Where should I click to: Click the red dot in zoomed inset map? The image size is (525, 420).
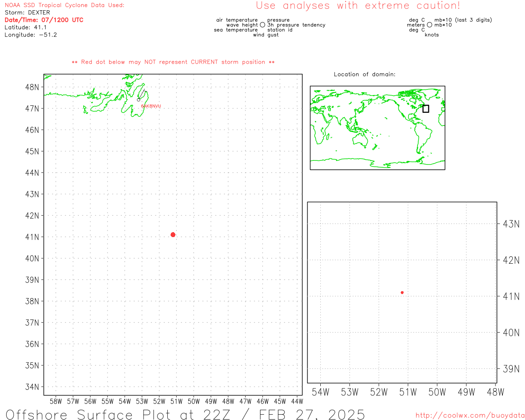[x=402, y=292]
